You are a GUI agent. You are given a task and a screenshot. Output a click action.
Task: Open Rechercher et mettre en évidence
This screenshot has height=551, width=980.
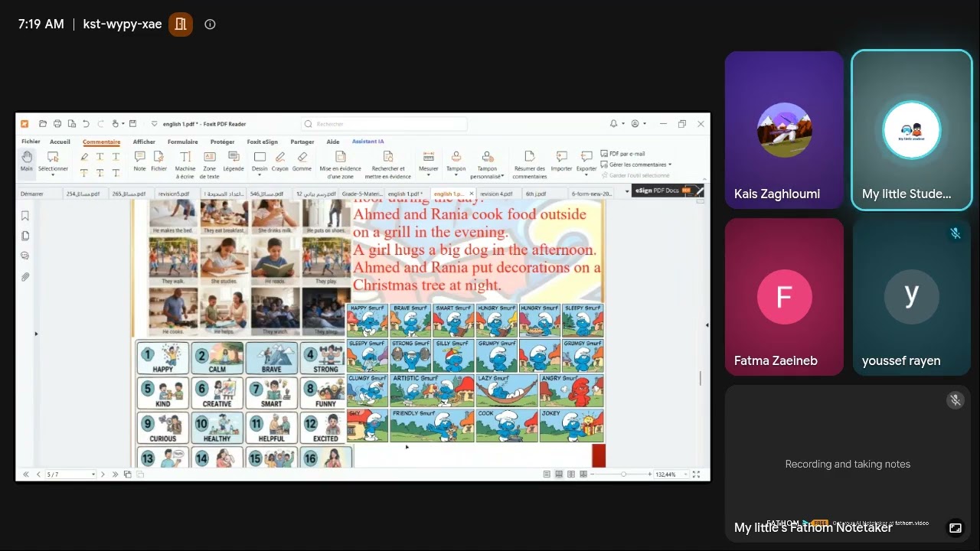tap(388, 164)
